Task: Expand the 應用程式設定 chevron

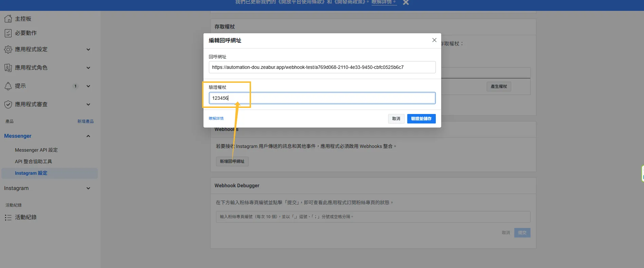Action: pos(88,50)
